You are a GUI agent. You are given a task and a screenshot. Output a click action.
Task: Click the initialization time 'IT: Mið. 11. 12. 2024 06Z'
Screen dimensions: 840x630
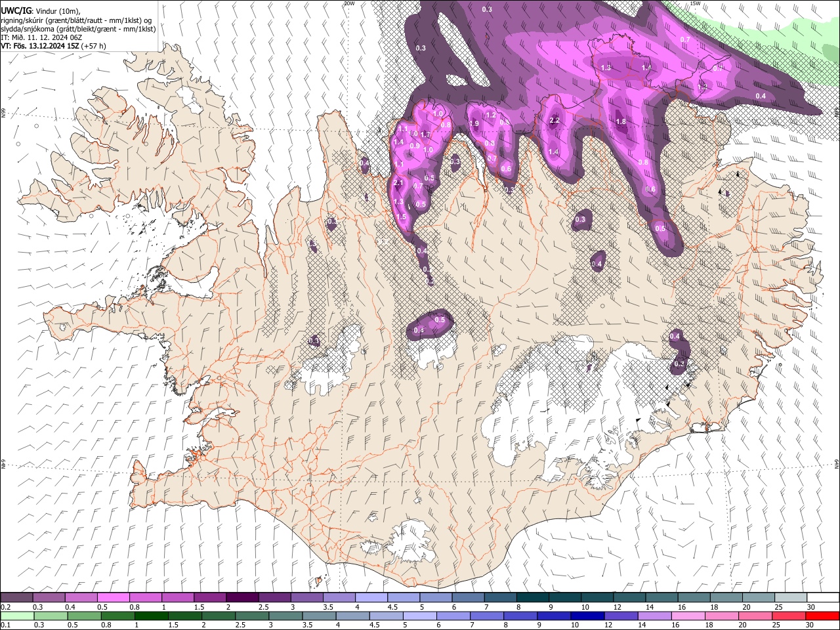click(41, 37)
